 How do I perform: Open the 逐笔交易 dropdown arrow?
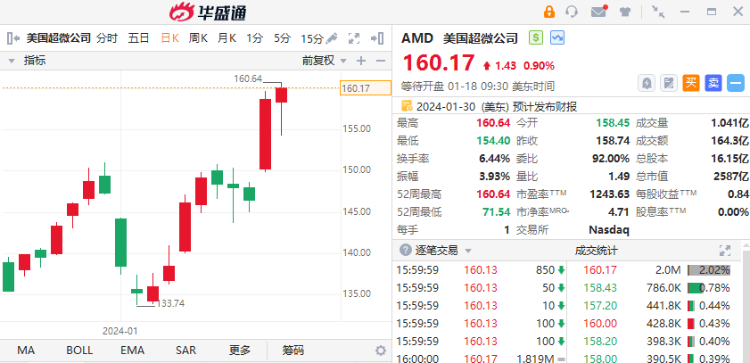[468, 251]
